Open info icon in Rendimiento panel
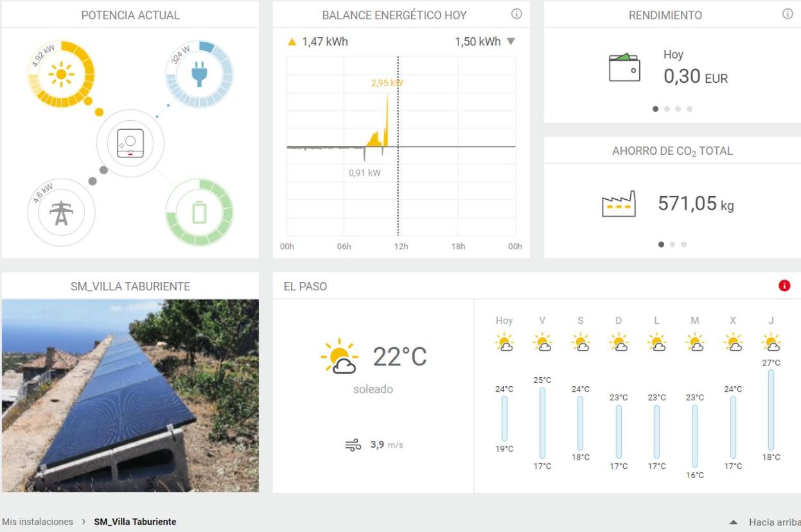This screenshot has width=801, height=532. pos(788,14)
